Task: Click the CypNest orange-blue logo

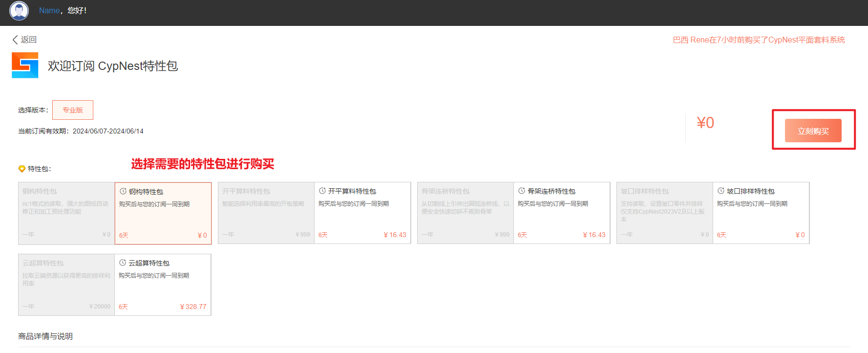Action: pos(25,66)
